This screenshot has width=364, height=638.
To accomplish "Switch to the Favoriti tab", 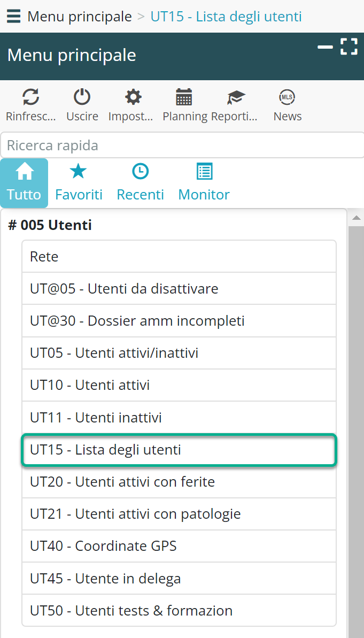I will point(79,183).
